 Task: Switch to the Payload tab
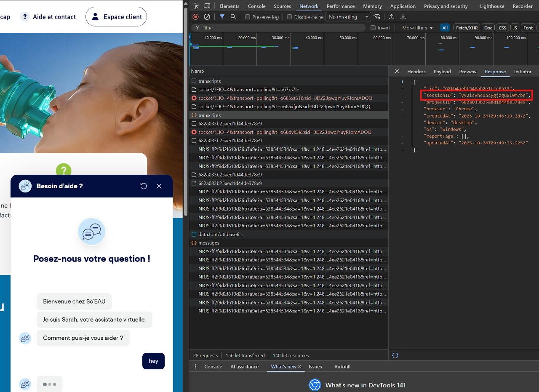click(x=442, y=72)
